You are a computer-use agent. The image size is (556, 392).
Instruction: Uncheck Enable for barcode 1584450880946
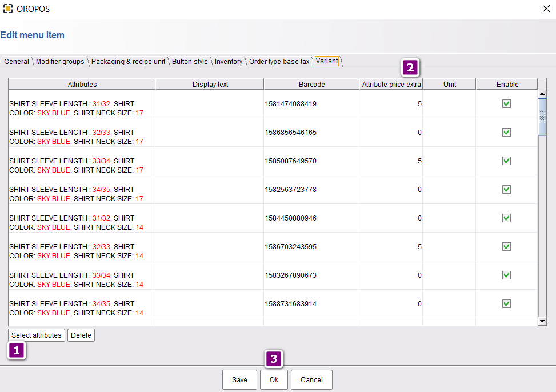[x=506, y=218]
